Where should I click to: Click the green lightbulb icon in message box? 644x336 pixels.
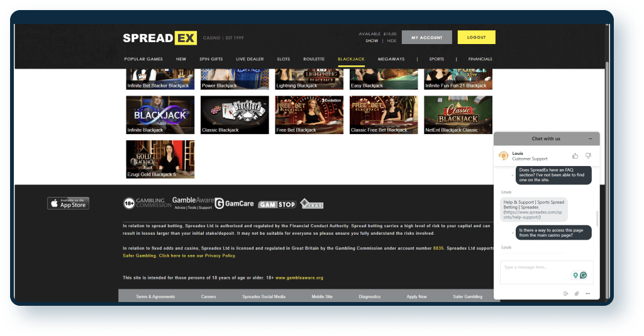pyautogui.click(x=575, y=275)
